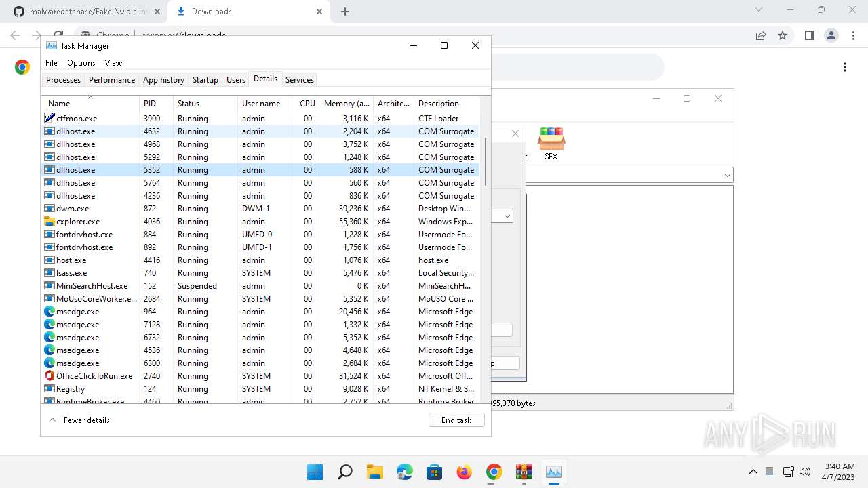Switch to the Users tab
Viewport: 868px width, 488px height.
[x=236, y=80]
